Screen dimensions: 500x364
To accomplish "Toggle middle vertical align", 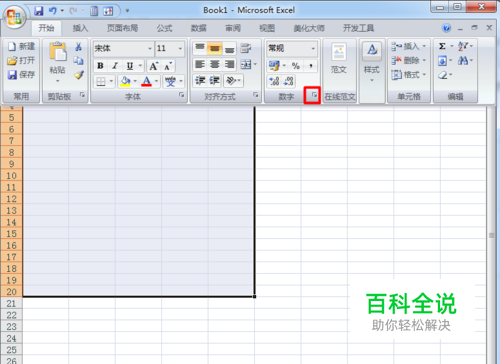I will click(x=215, y=48).
